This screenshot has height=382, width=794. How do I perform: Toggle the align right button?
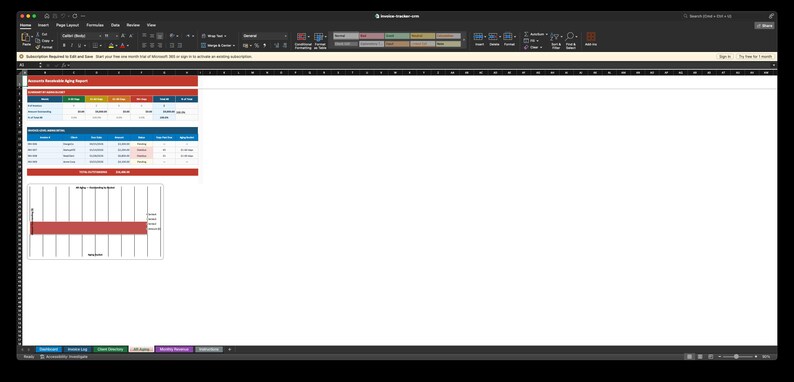point(160,46)
